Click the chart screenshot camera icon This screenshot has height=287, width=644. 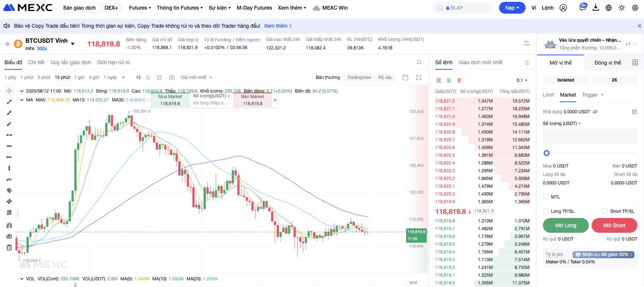(x=172, y=77)
